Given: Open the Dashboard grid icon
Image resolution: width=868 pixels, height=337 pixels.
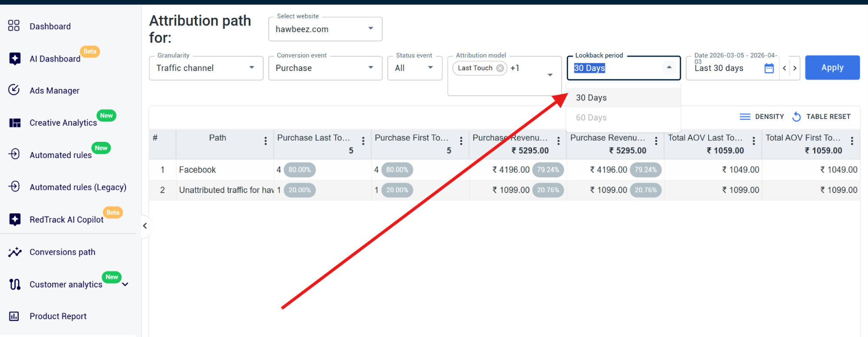Looking at the screenshot, I should coord(14,26).
